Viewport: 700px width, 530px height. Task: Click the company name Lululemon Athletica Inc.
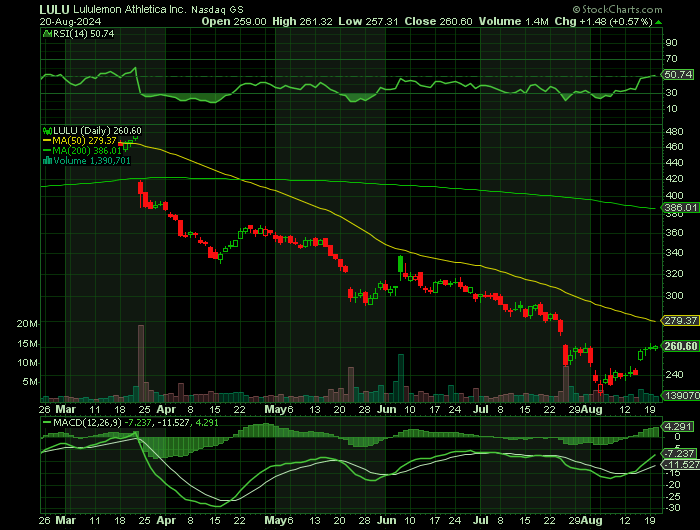[129, 9]
